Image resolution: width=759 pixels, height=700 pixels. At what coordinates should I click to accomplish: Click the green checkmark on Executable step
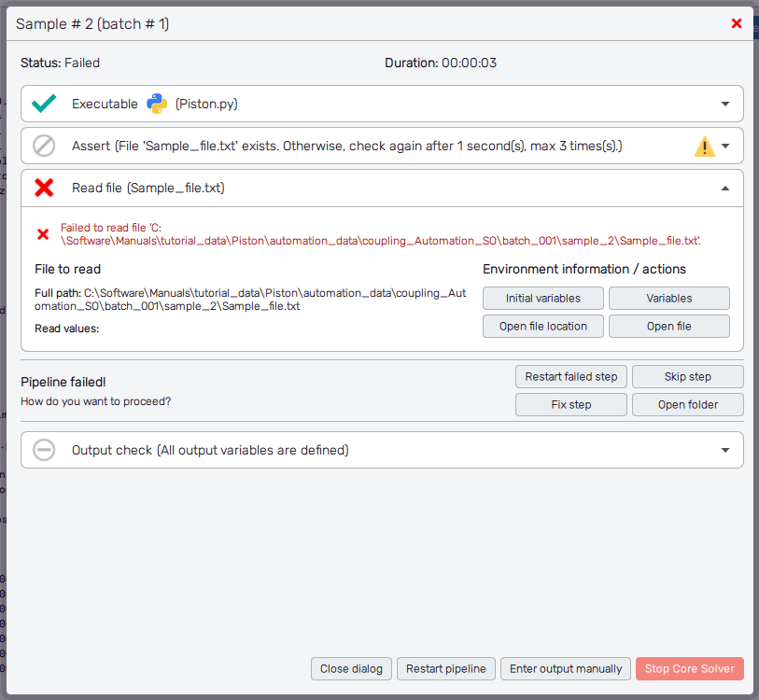click(44, 104)
